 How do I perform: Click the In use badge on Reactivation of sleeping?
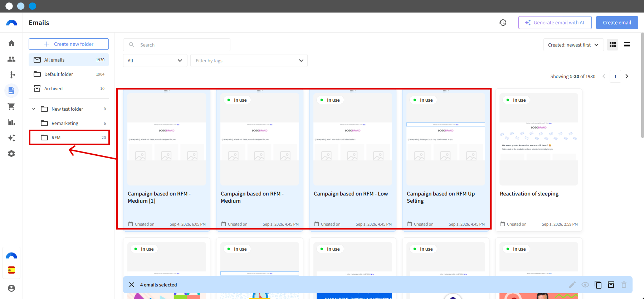click(x=517, y=100)
